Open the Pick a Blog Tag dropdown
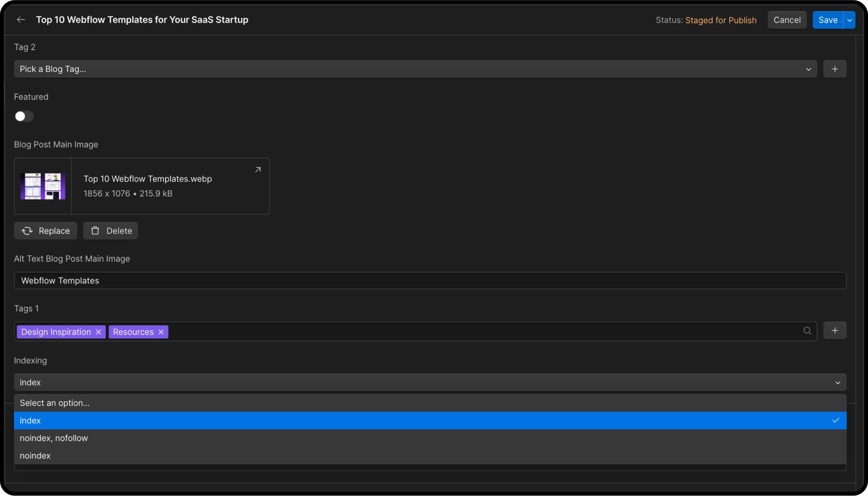The height and width of the screenshot is (496, 868). (x=415, y=69)
